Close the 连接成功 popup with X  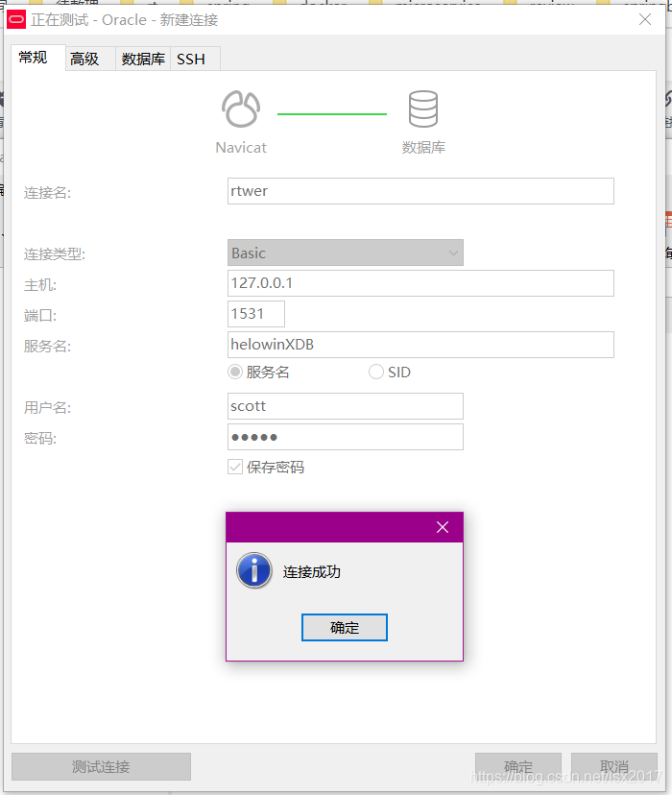point(443,527)
